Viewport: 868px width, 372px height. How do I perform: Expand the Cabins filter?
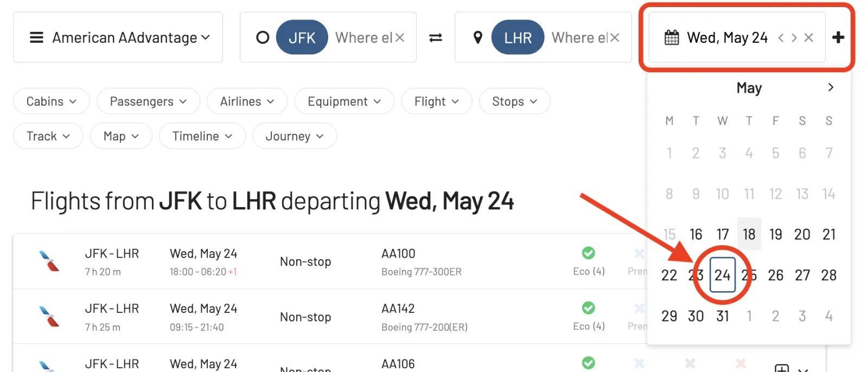[x=52, y=101]
